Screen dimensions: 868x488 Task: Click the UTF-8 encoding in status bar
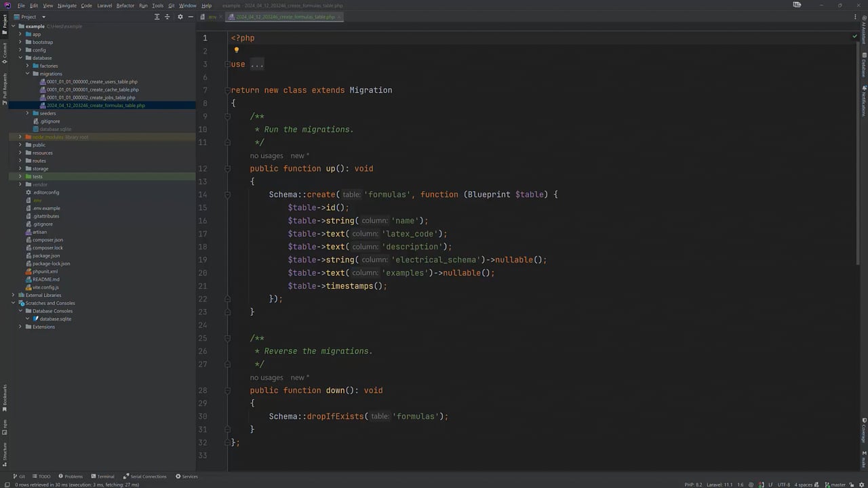coord(783,485)
